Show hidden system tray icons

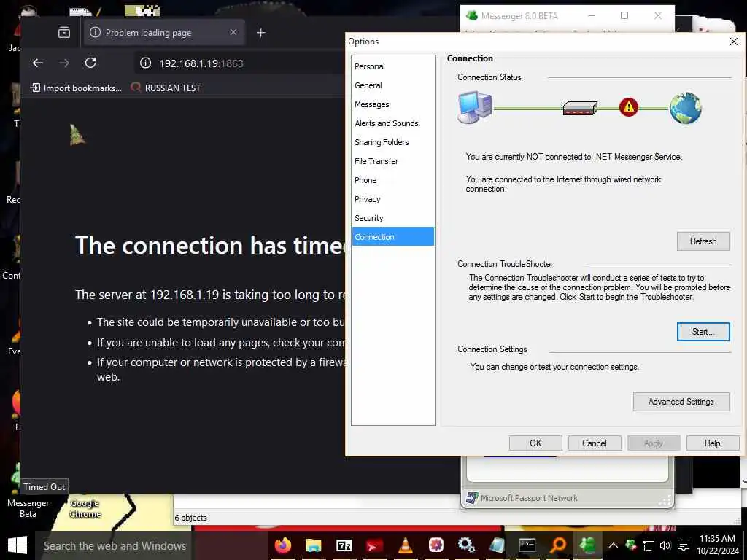[x=613, y=545]
